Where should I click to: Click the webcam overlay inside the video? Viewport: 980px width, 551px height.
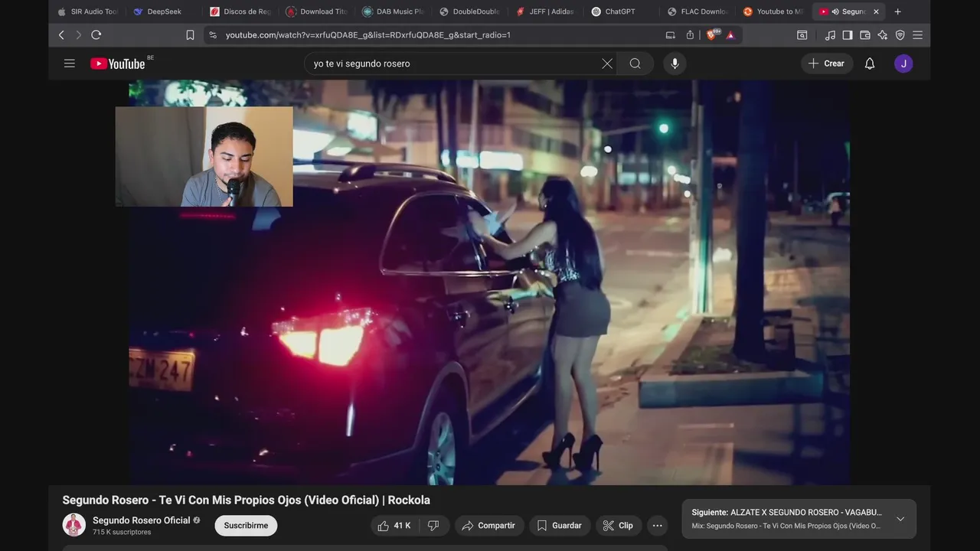pos(204,156)
